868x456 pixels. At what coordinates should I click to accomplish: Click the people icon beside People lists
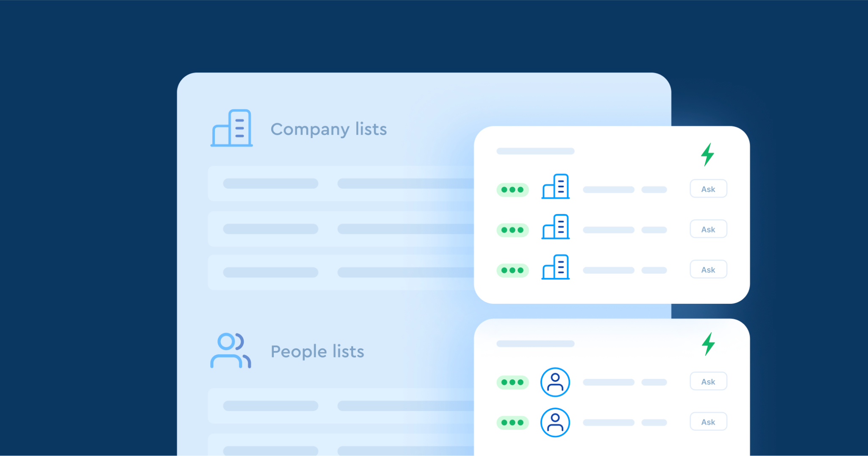[231, 351]
